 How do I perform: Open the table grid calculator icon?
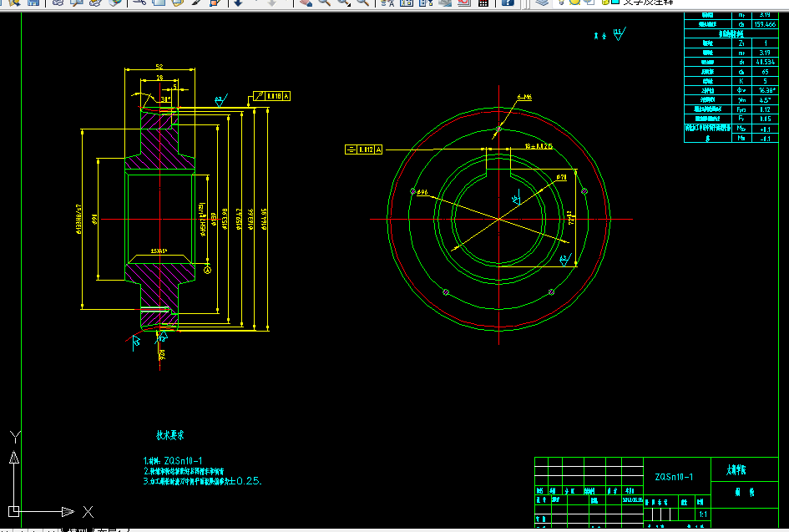(483, 3)
